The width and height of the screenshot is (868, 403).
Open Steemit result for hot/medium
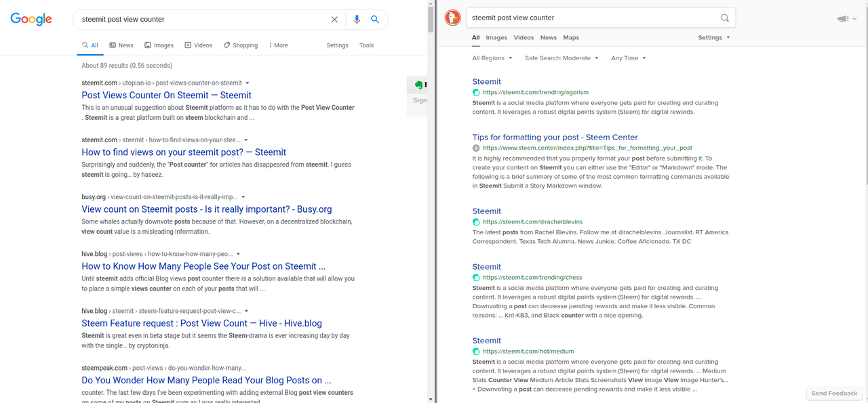click(487, 341)
